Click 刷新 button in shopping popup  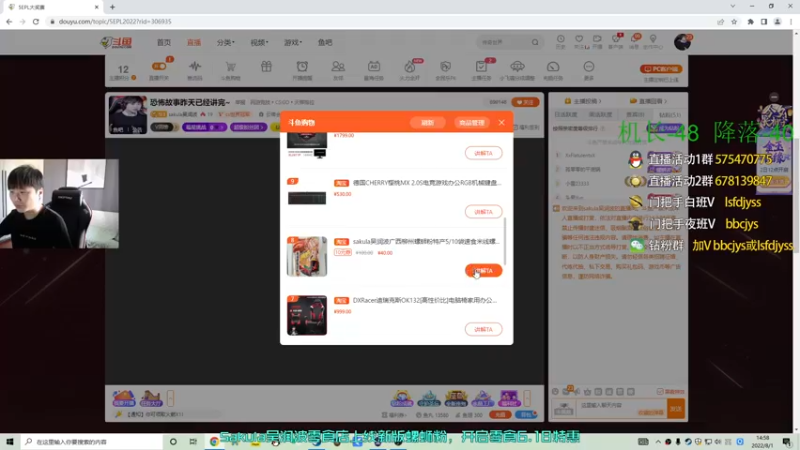[x=427, y=122]
